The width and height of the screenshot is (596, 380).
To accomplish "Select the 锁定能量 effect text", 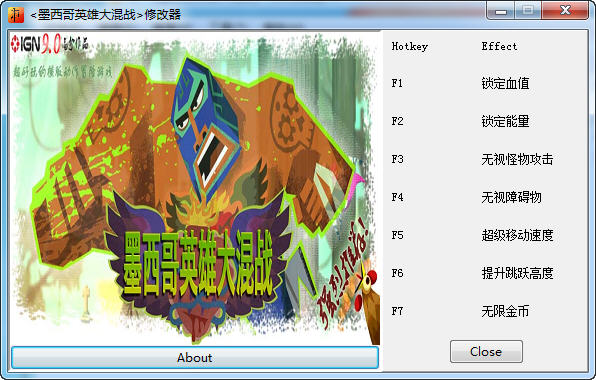I will tap(505, 121).
